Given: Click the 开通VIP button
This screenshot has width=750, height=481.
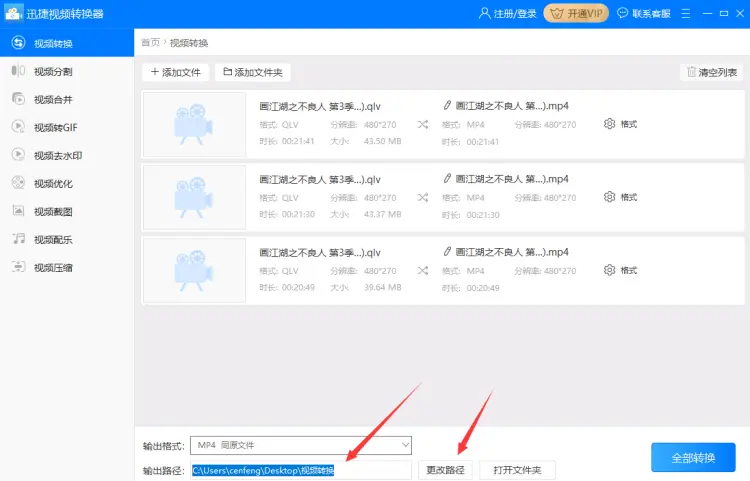Looking at the screenshot, I should pyautogui.click(x=576, y=13).
